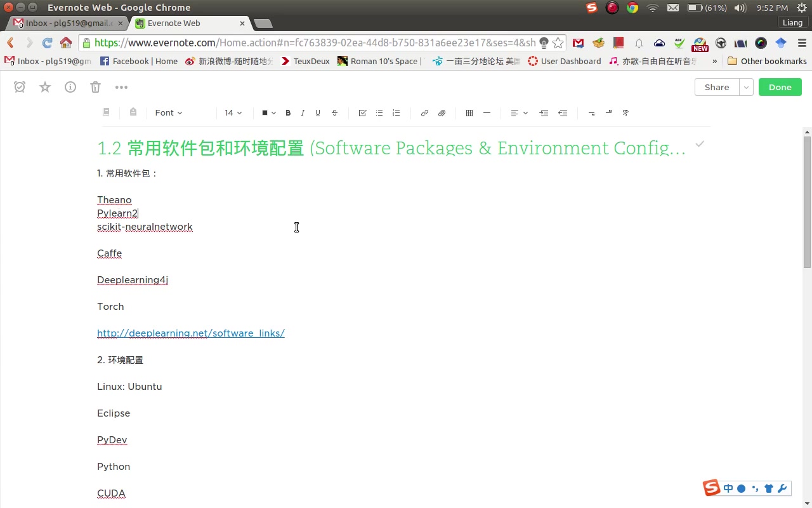
Task: Open the bell notifications extension
Action: 639,43
